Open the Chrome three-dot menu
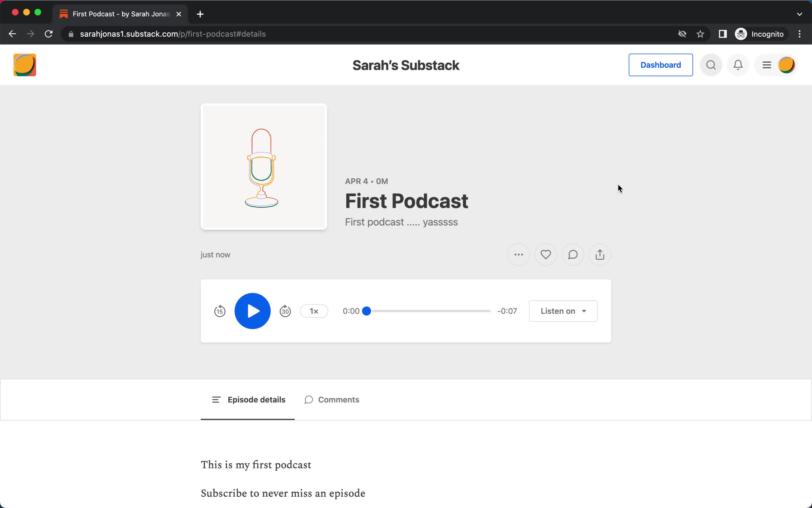Screen dimensions: 812x508 (x=800, y=34)
